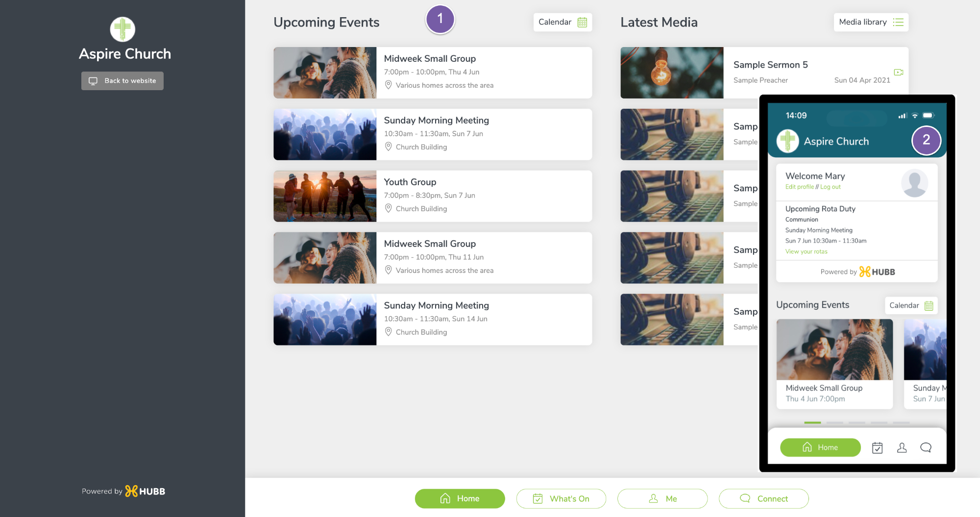980x517 pixels.
Task: Click View your rotas link
Action: (x=806, y=251)
